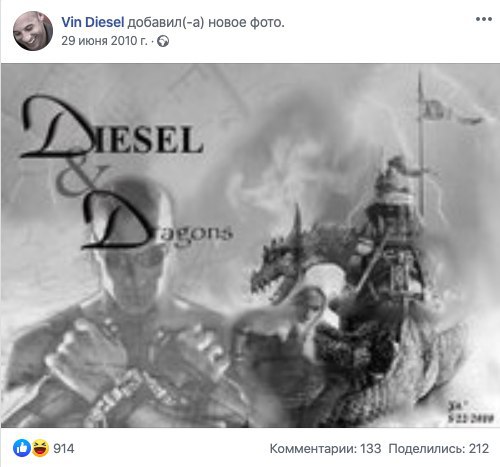
Task: Expand Комментарии: 133 comments
Action: [325, 448]
